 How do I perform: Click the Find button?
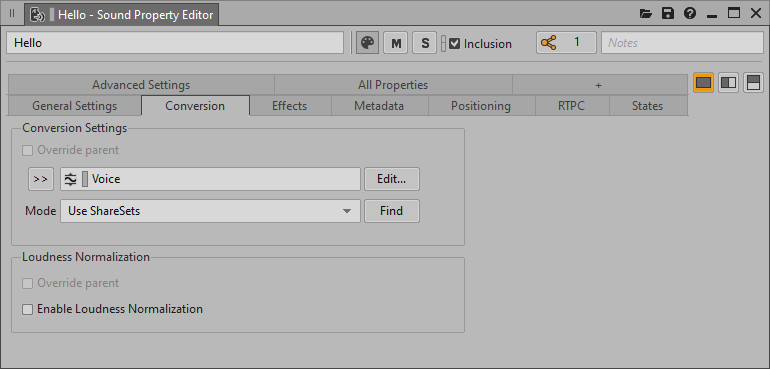(x=391, y=211)
